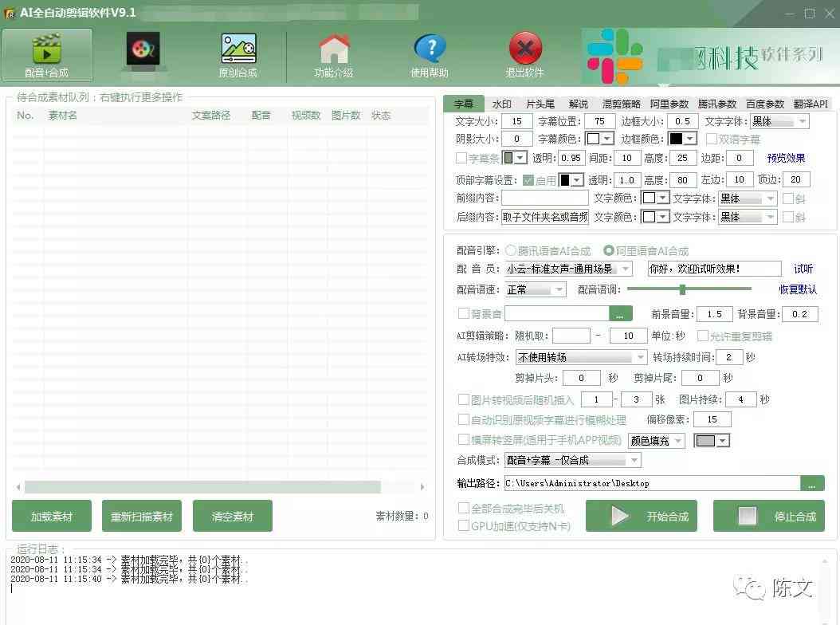840x625 pixels.
Task: Open the 百度参数 tab
Action: (x=764, y=104)
